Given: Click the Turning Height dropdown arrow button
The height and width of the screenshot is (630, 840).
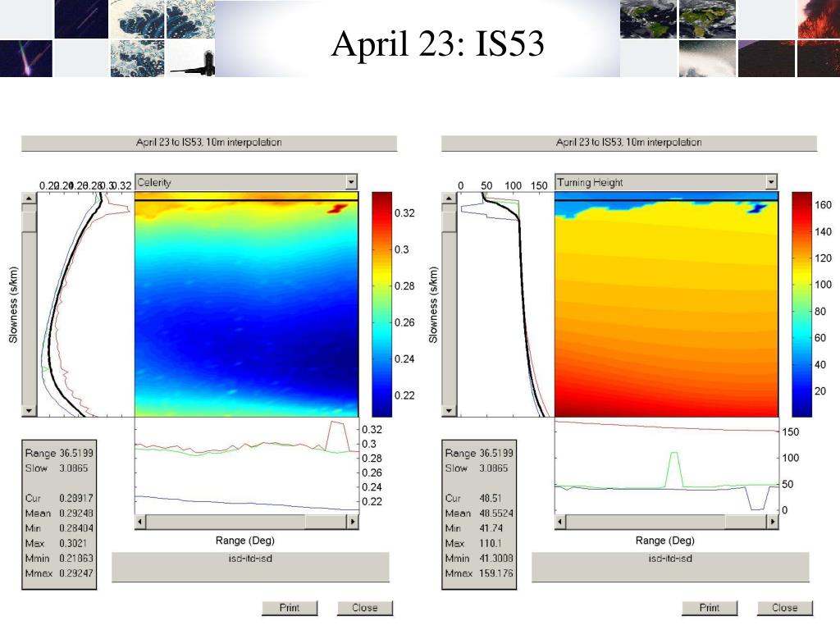Looking at the screenshot, I should point(771,182).
